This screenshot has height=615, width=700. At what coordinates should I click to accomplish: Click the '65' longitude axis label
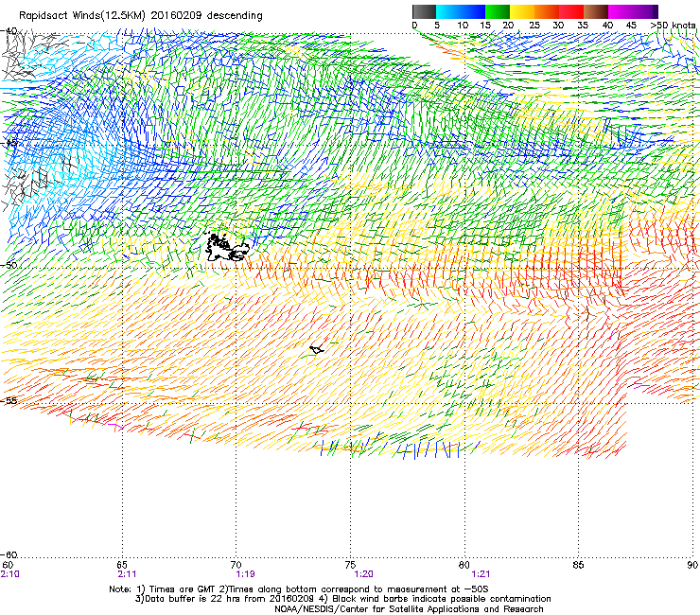[x=122, y=566]
